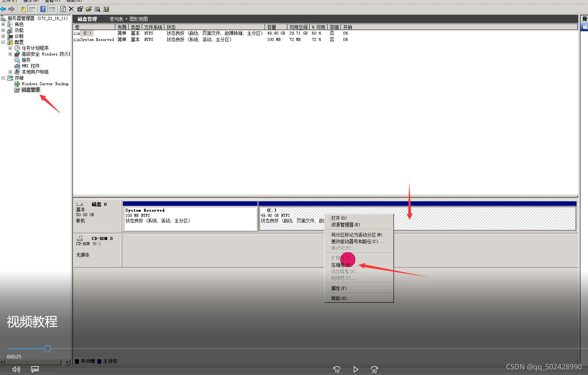The width and height of the screenshot is (588, 375).
Task: Click the magnifier Search toolbar icon
Action: (x=97, y=9)
